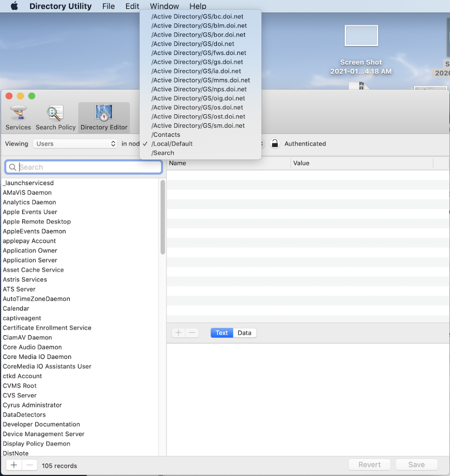This screenshot has width=450, height=476.
Task: Select the Apple Remote Desktop record
Action: click(x=80, y=222)
